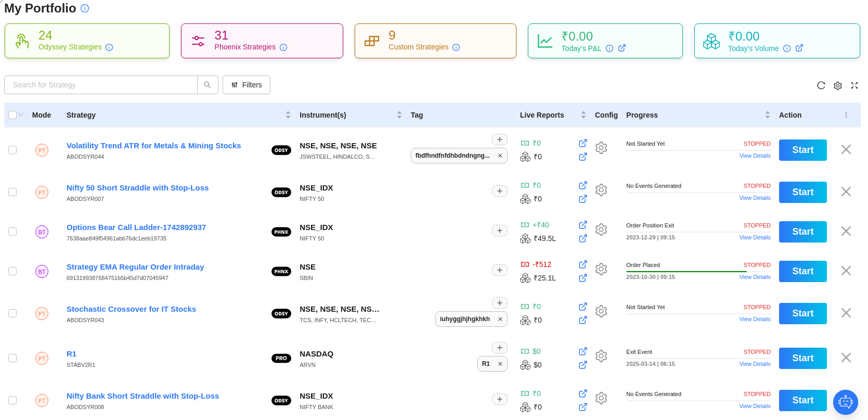Open the Phoenix Strategies card
868x420 pixels.
click(x=262, y=41)
